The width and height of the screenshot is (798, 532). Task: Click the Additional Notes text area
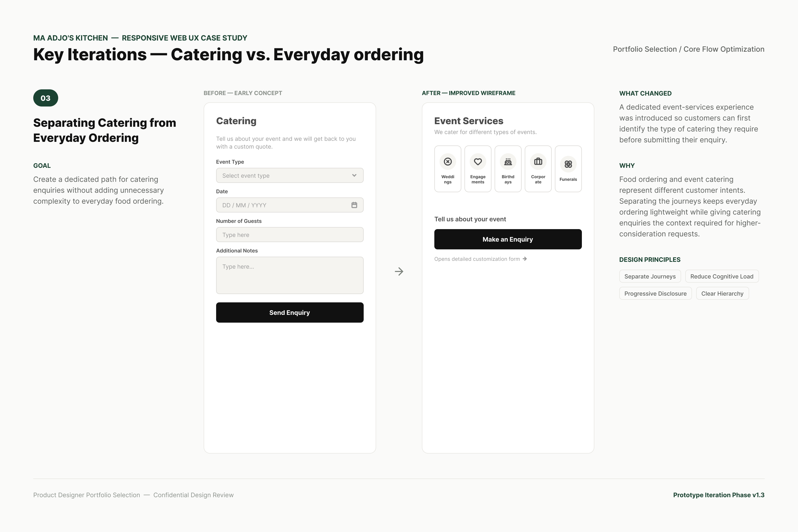point(290,275)
